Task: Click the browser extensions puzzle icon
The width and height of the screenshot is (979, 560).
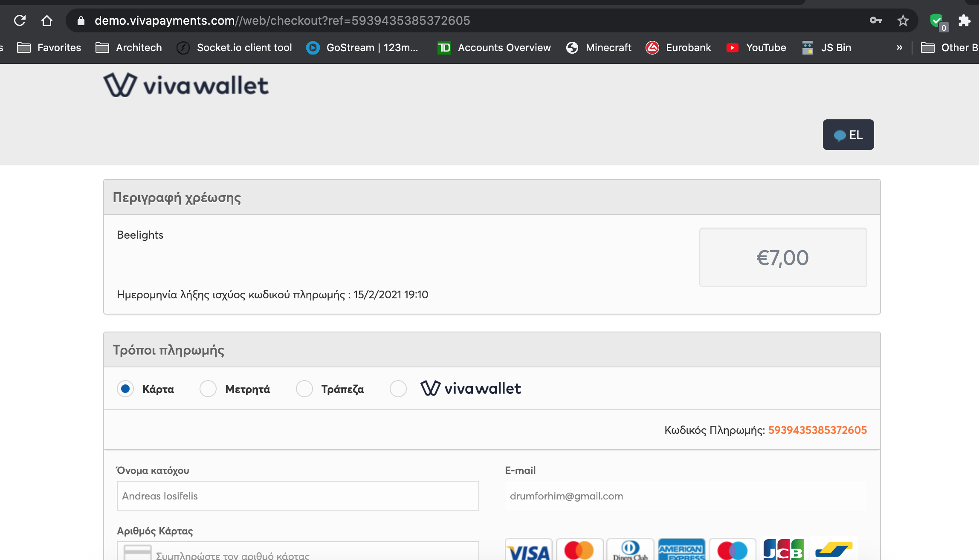Action: click(965, 20)
